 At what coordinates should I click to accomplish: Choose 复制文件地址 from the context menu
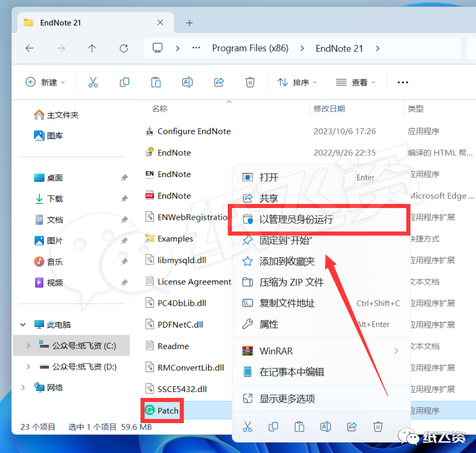click(x=322, y=303)
